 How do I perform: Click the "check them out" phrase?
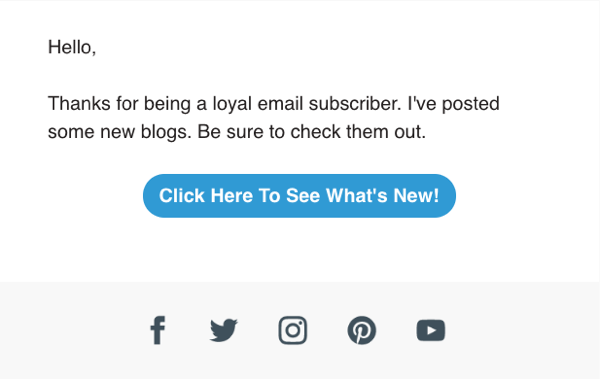[x=358, y=132]
